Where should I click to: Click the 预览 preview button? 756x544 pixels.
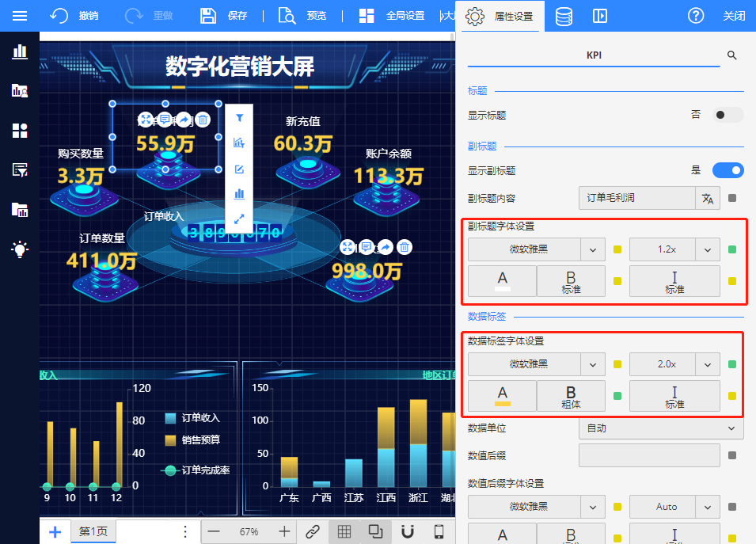point(305,16)
